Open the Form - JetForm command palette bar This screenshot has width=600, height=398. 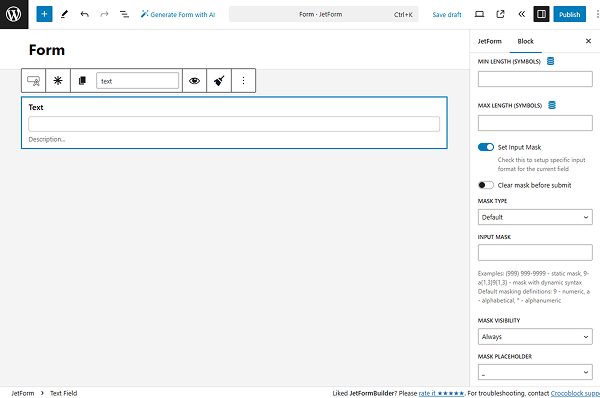click(323, 14)
